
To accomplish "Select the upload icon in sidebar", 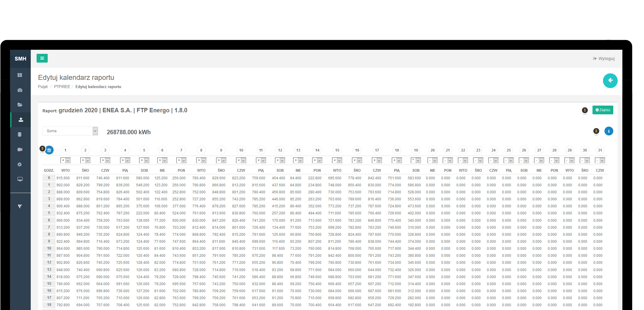I will (x=21, y=120).
